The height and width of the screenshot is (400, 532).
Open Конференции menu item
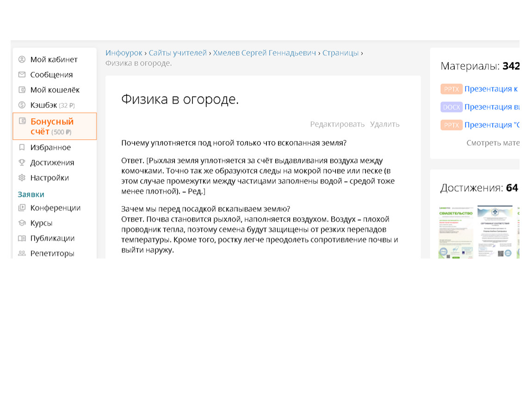coord(56,207)
